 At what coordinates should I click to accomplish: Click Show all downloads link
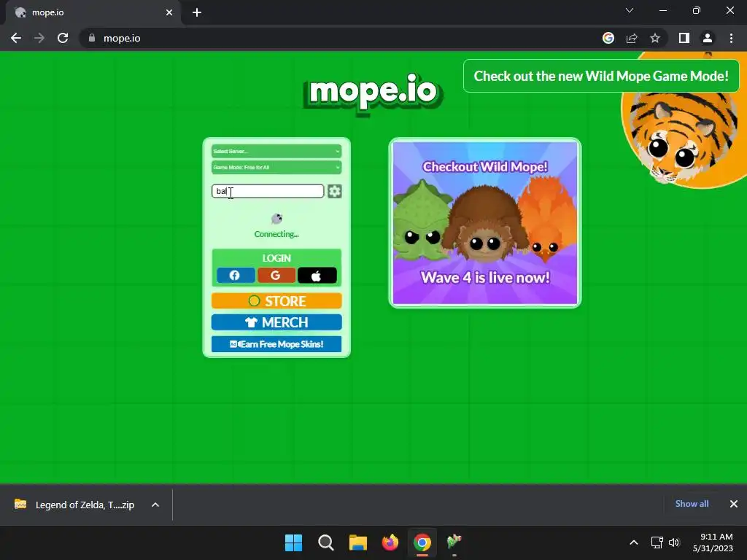click(692, 504)
